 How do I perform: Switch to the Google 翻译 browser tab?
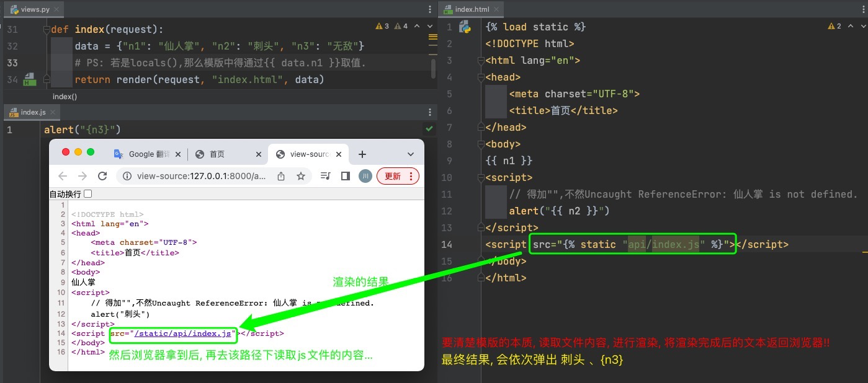(x=148, y=154)
